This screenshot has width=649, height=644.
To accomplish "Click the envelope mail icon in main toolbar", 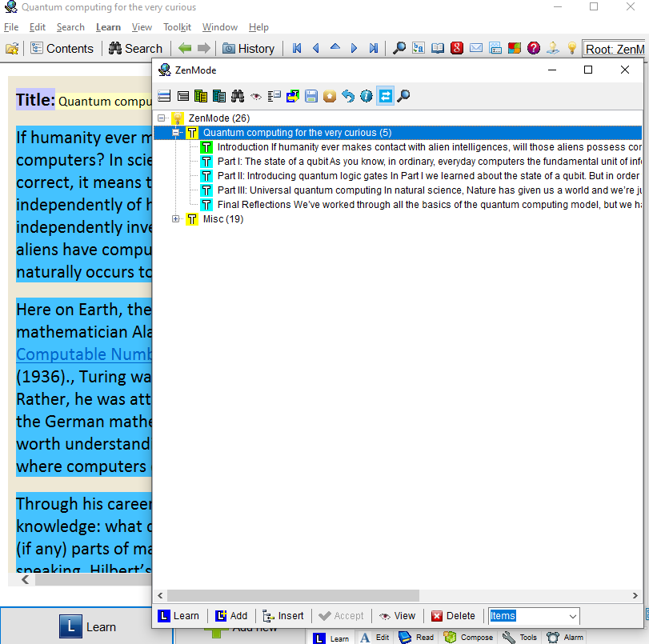I will [x=476, y=49].
